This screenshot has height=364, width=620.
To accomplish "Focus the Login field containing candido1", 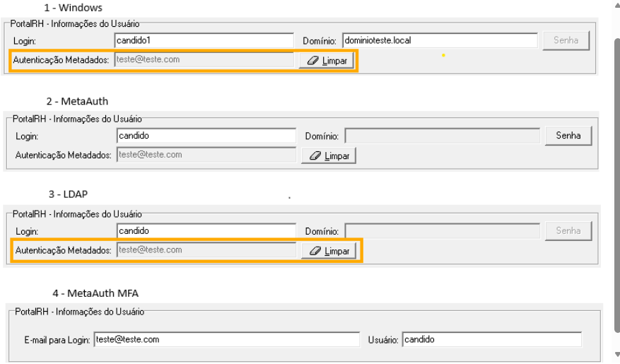I will [x=203, y=40].
